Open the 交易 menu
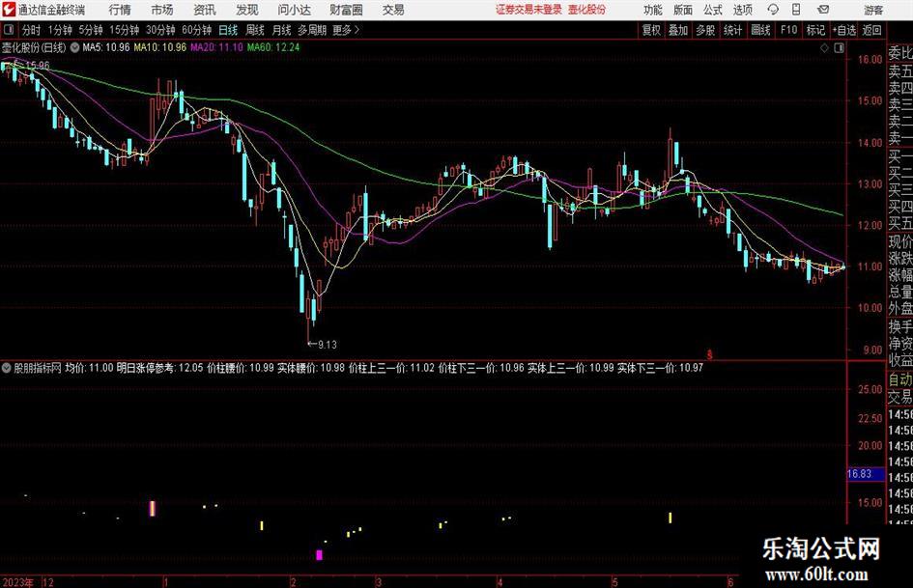This screenshot has height=588, width=913. click(393, 10)
